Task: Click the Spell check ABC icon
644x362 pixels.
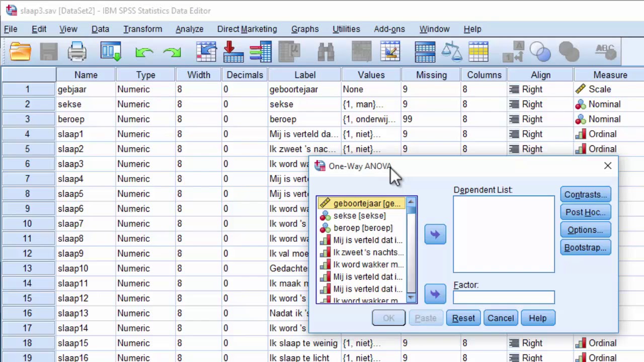Action: 605,51
